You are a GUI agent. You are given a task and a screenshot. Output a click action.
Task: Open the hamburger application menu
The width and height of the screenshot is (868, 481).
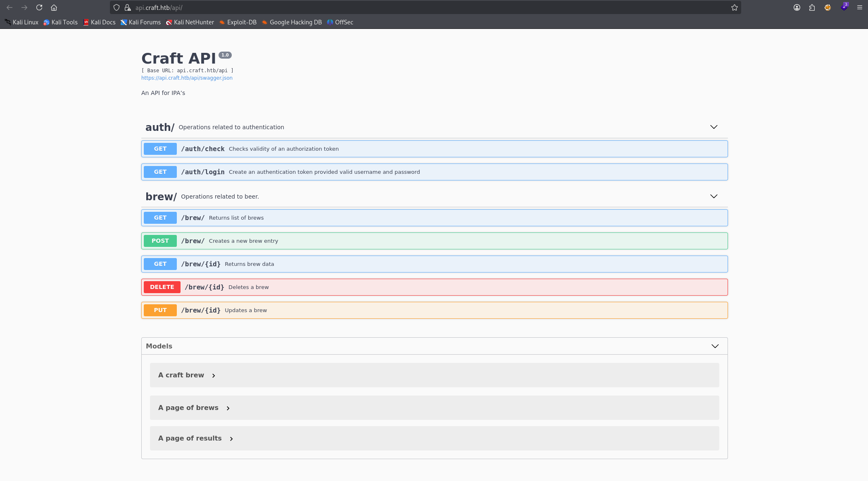pos(859,7)
